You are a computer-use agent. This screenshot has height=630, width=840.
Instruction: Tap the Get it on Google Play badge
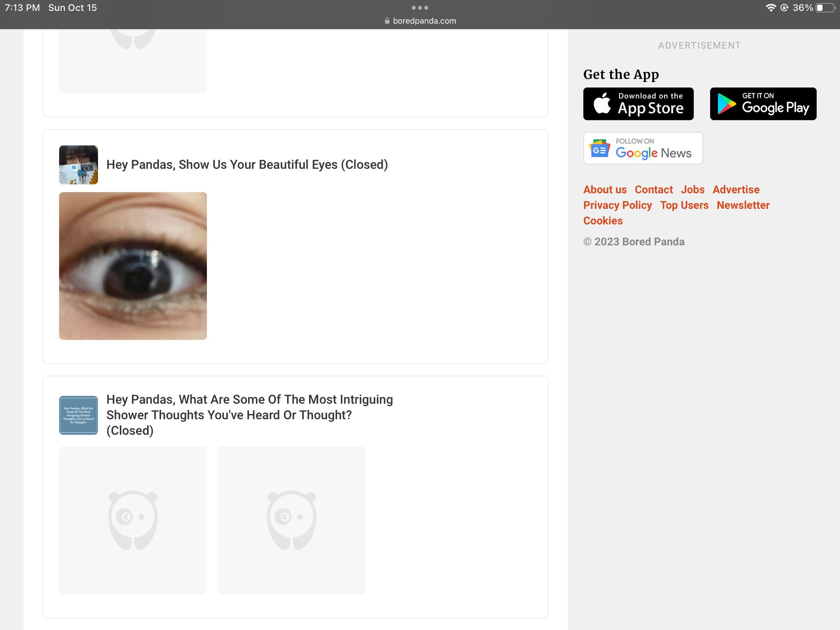point(763,104)
